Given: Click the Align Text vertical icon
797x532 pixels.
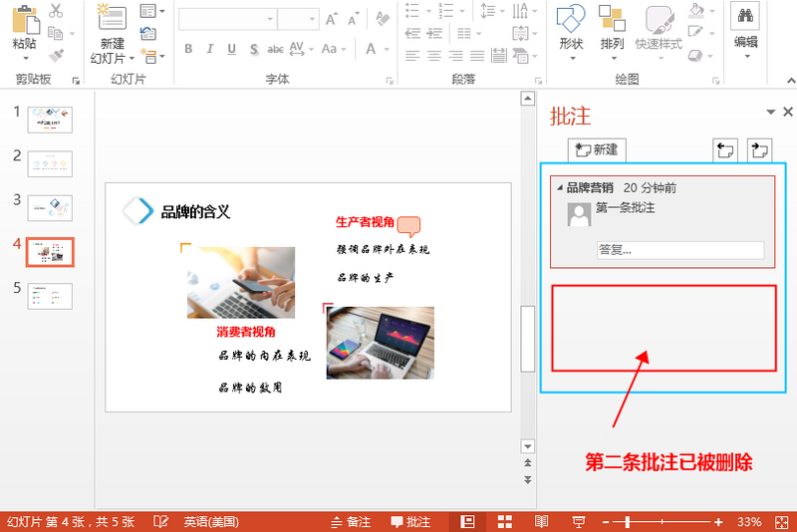Looking at the screenshot, I should (x=520, y=34).
